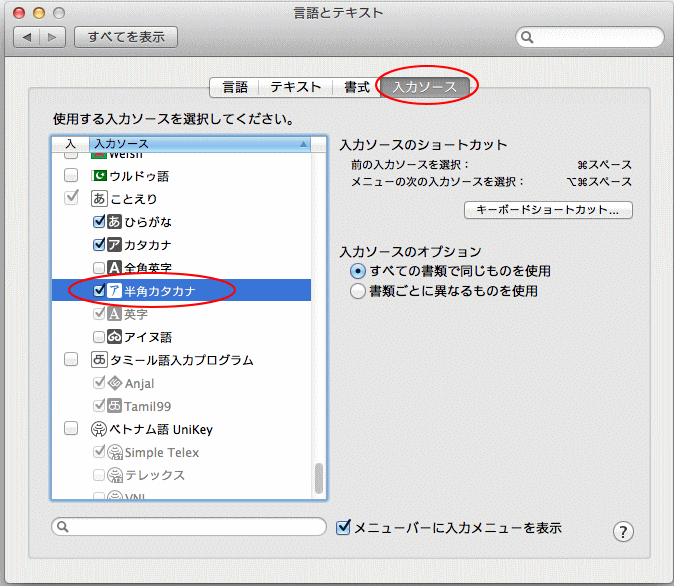674x586 pixels.
Task: Click the help question mark button
Action: coord(623,532)
